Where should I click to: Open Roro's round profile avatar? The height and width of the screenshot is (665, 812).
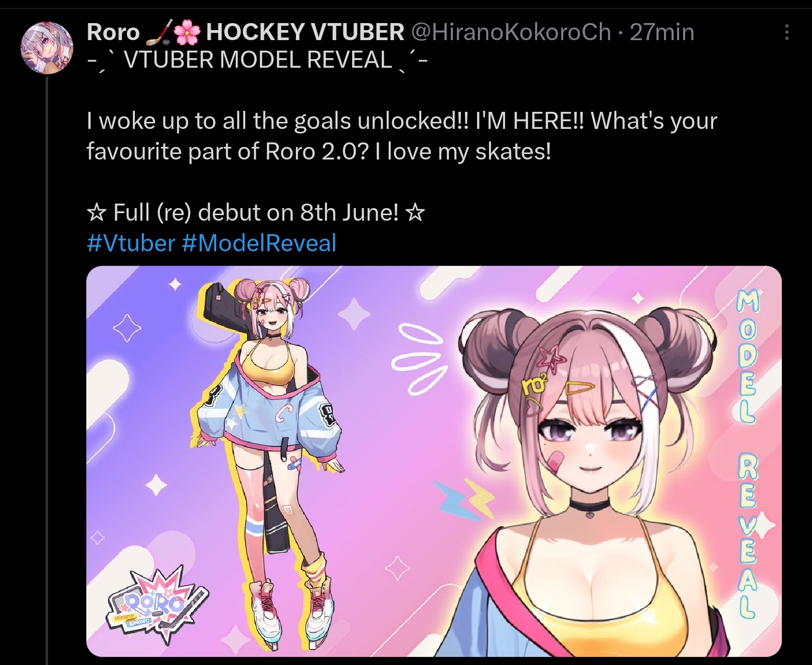click(47, 48)
